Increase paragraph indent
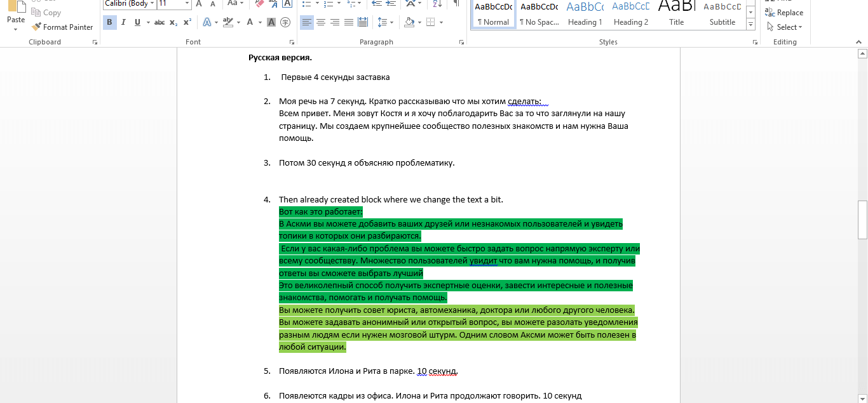868x403 pixels. click(390, 3)
